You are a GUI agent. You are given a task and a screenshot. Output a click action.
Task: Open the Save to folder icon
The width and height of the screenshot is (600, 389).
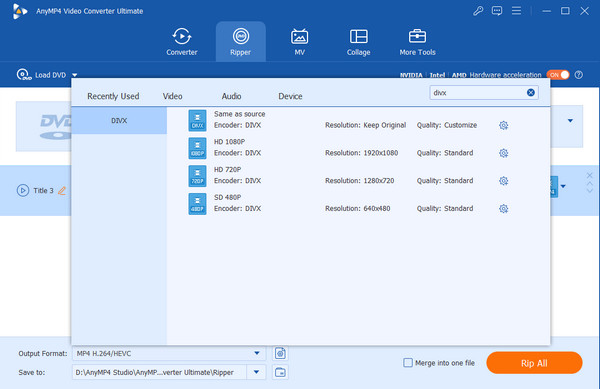(280, 372)
